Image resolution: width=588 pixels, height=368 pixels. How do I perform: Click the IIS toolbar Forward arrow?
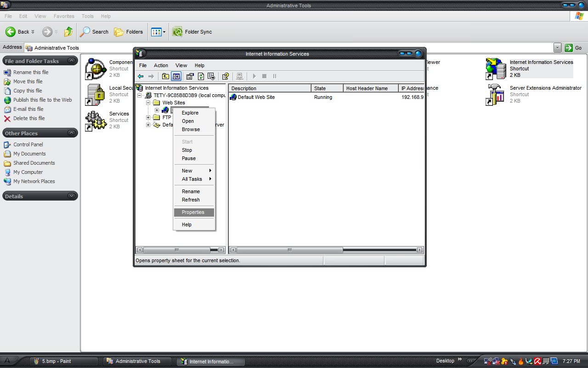click(151, 76)
